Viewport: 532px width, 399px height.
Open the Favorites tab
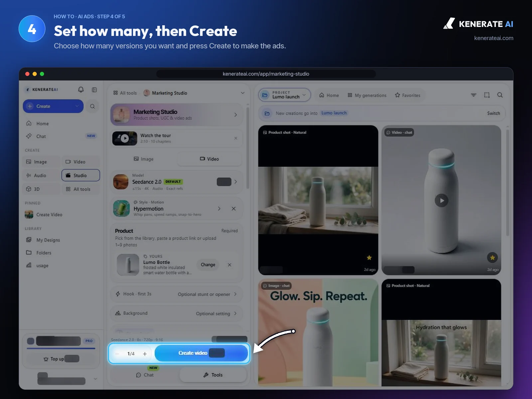(408, 95)
